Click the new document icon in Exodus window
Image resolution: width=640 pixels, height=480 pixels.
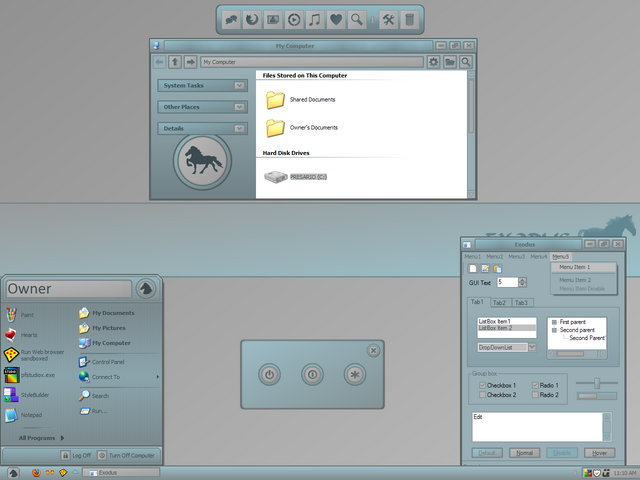[x=473, y=268]
